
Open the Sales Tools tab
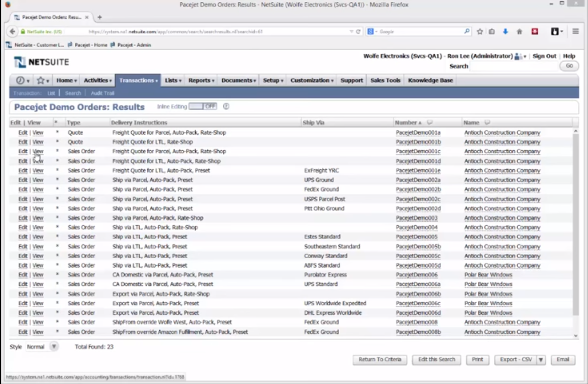[385, 80]
